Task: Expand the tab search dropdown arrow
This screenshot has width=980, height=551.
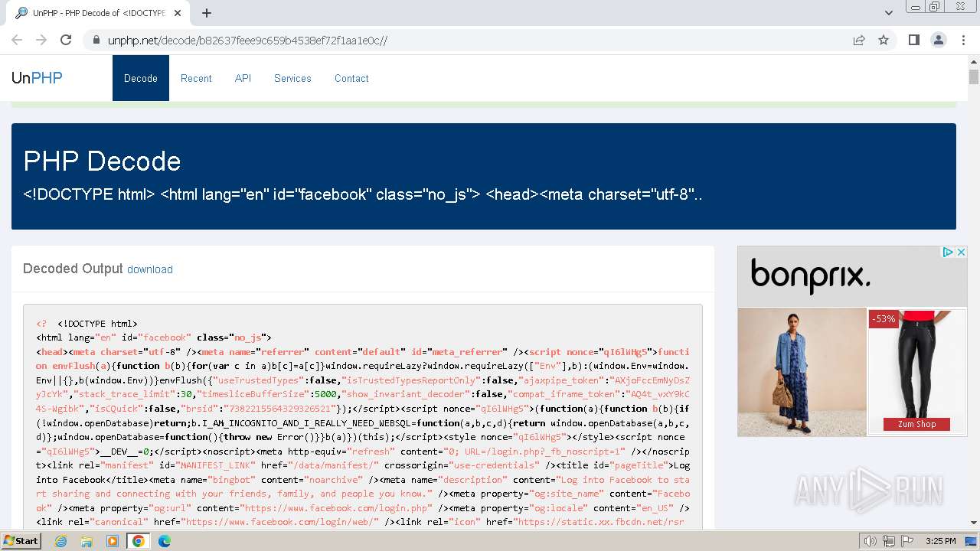Action: [889, 13]
